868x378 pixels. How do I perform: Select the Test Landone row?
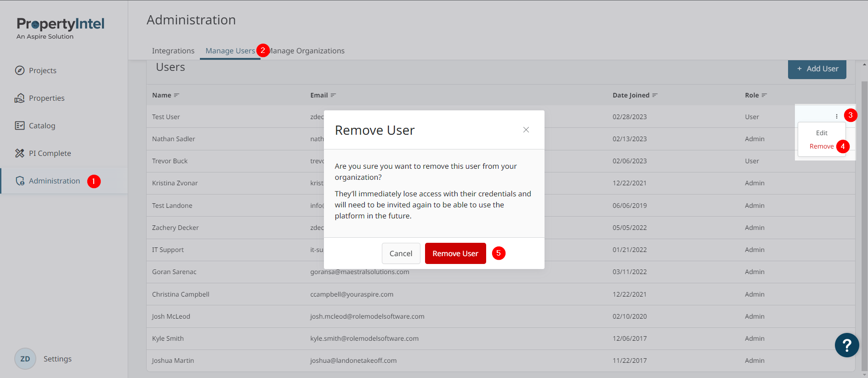(501, 206)
